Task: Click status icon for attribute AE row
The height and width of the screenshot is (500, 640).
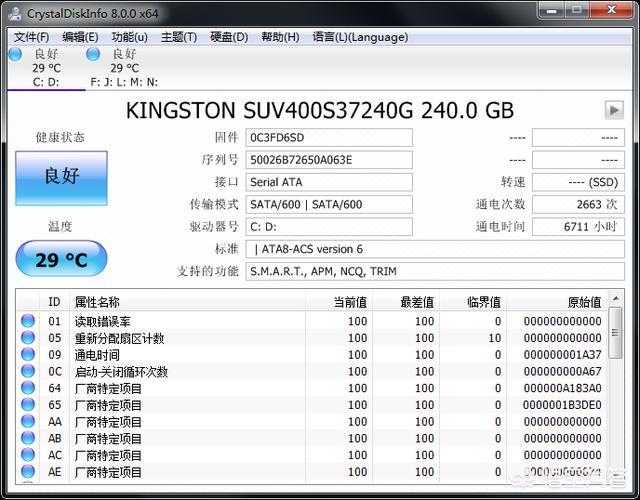Action: coord(28,471)
